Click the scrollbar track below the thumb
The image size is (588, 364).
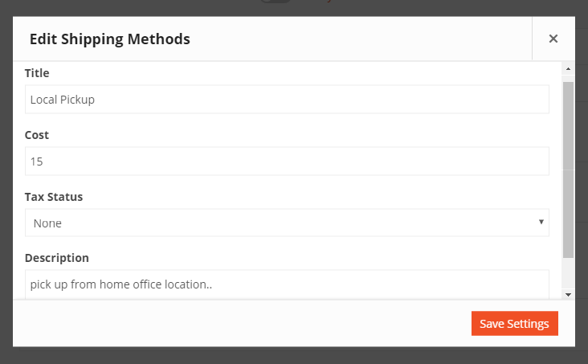click(x=568, y=273)
